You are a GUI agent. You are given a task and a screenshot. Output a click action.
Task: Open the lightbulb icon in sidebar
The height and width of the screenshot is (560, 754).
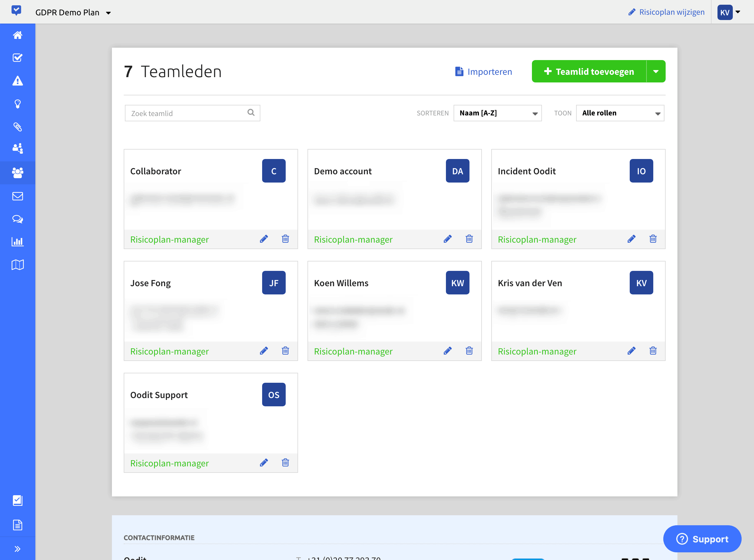pos(18,104)
